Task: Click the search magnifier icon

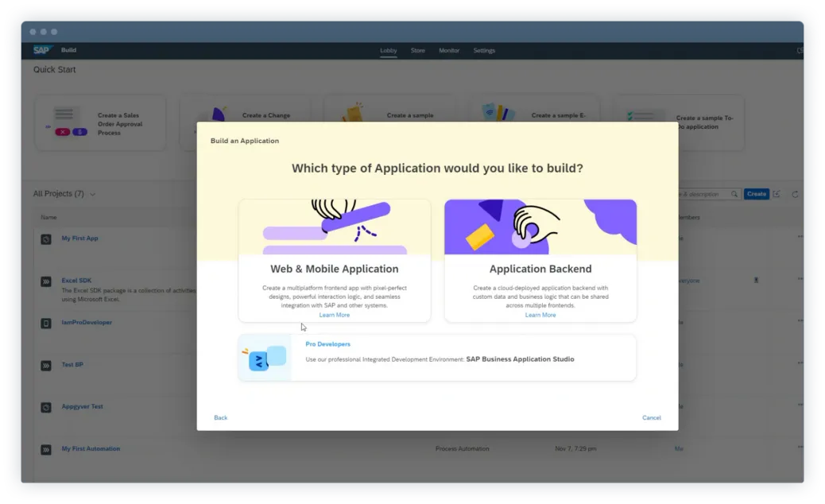Action: 734,194
